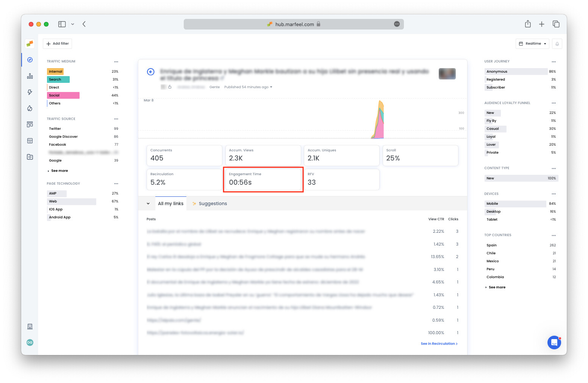The image size is (588, 383).
Task: Open the Traffic Medium options menu
Action: (116, 61)
